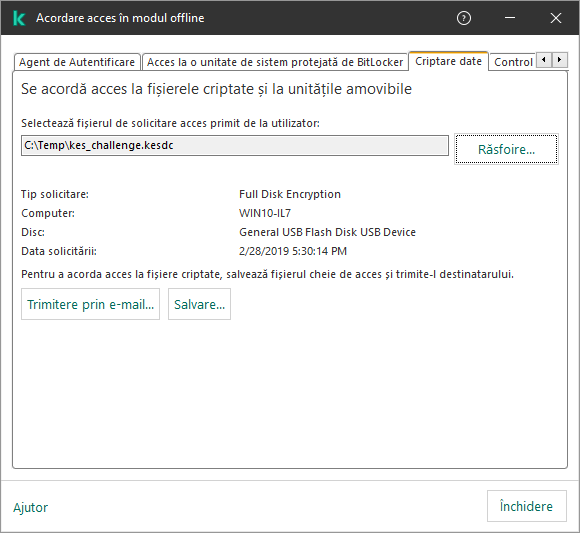This screenshot has width=580, height=533.
Task: Click the Salvare button
Action: point(199,304)
